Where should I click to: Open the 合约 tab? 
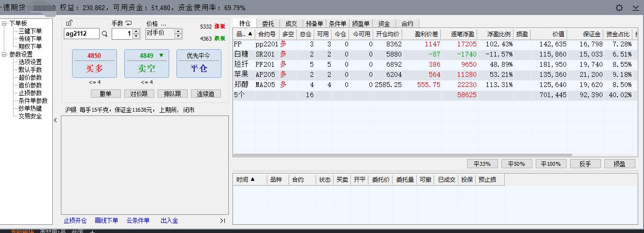tap(407, 23)
